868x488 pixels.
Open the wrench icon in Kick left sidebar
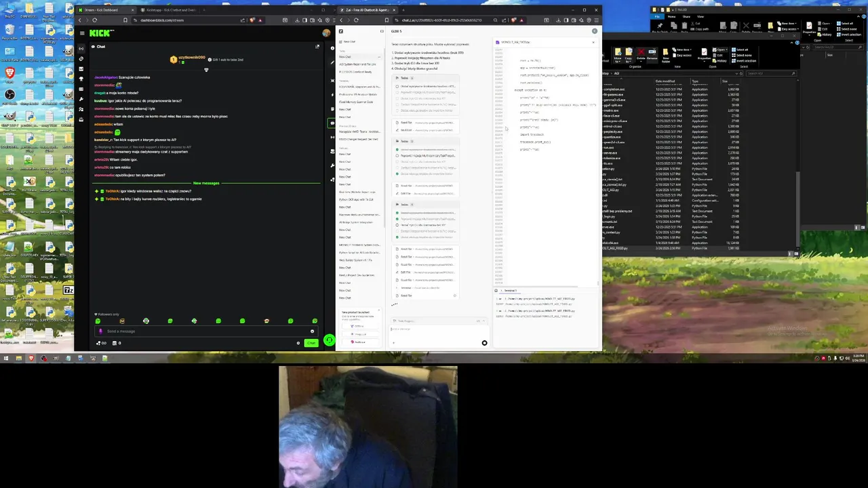[x=81, y=99]
